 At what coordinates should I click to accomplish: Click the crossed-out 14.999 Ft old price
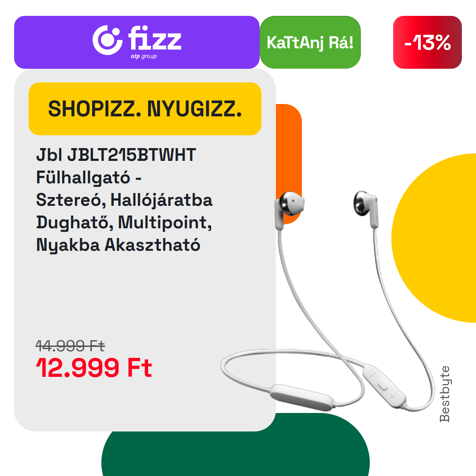[x=70, y=346]
